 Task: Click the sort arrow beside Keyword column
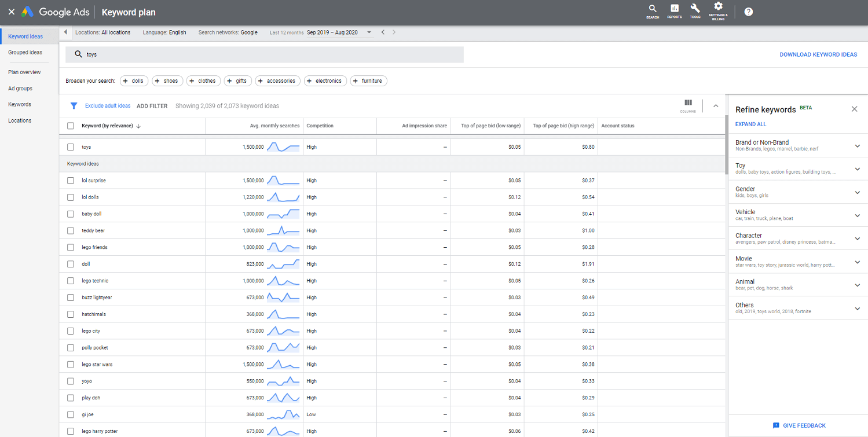138,126
